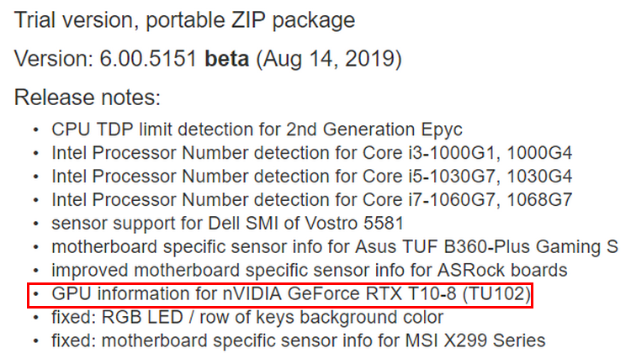Click the '(Aug 14, 2019)' release date
This screenshot has height=364, width=631.
[329, 59]
